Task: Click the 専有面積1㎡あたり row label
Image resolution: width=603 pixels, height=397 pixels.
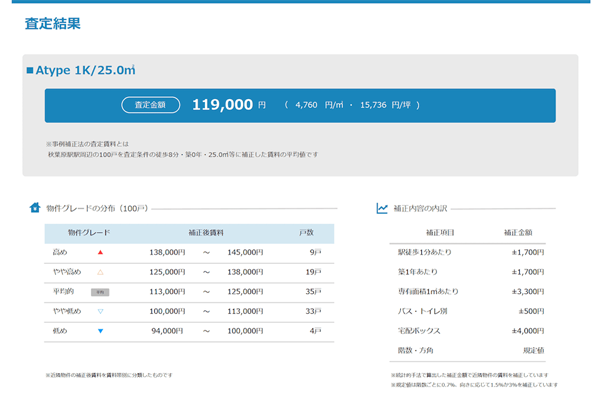Action: (428, 292)
